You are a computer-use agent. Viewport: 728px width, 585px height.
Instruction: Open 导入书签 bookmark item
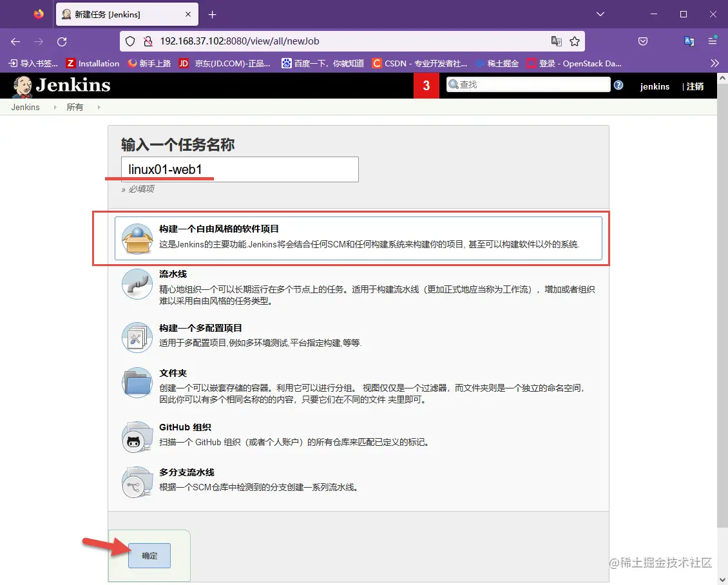[33, 63]
